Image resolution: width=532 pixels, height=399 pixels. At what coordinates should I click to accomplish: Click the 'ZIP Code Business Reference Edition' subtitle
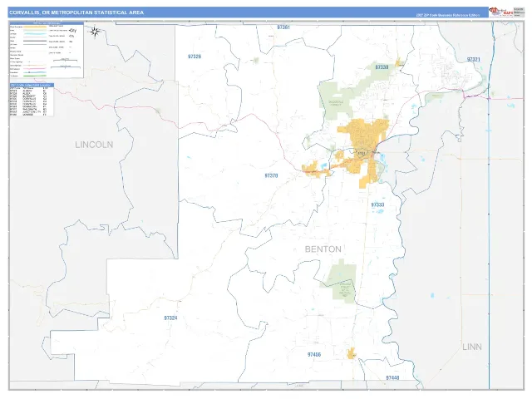[448, 15]
